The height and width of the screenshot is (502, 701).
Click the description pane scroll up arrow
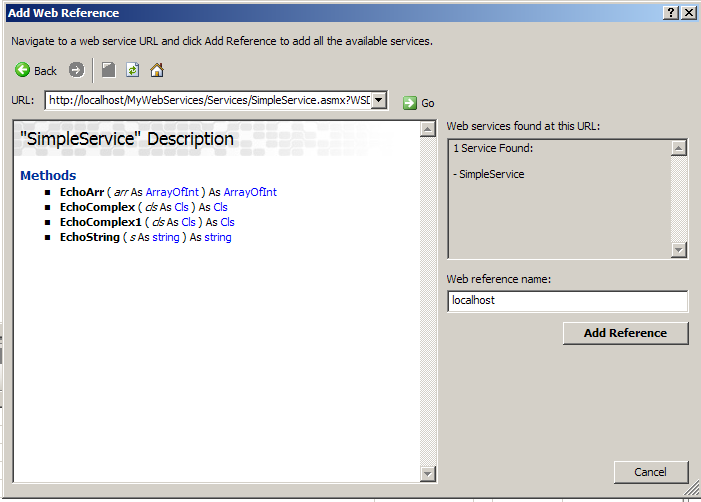pos(428,129)
